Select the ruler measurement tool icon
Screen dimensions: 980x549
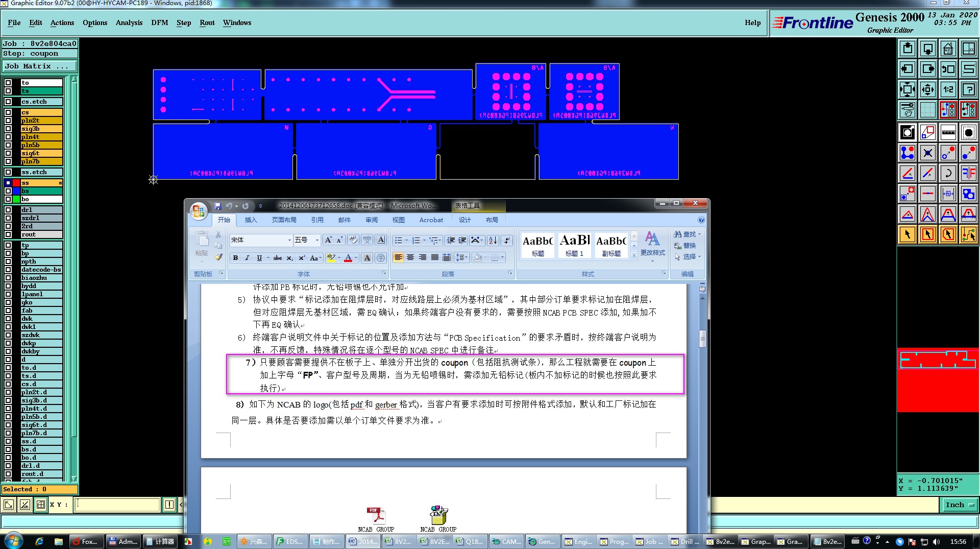[948, 133]
